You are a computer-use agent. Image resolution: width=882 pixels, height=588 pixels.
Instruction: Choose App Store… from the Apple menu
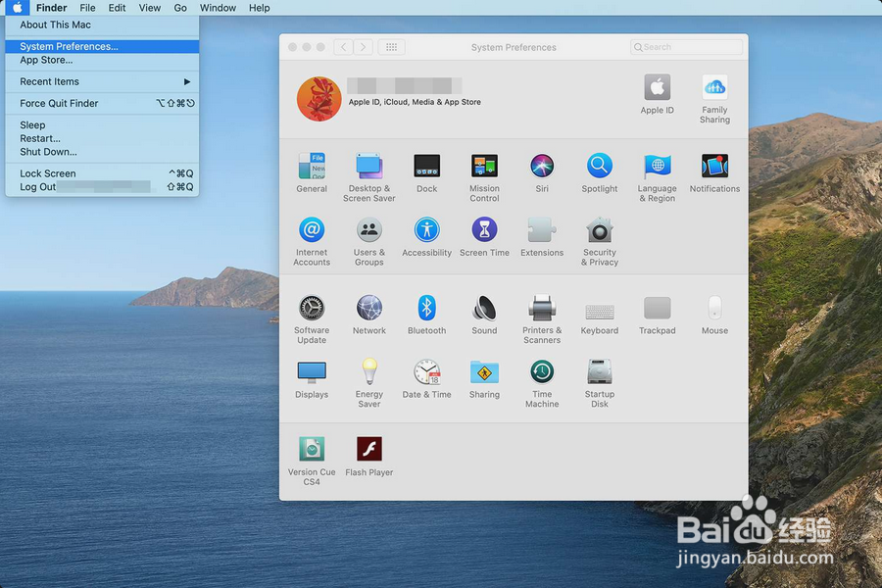(x=102, y=60)
